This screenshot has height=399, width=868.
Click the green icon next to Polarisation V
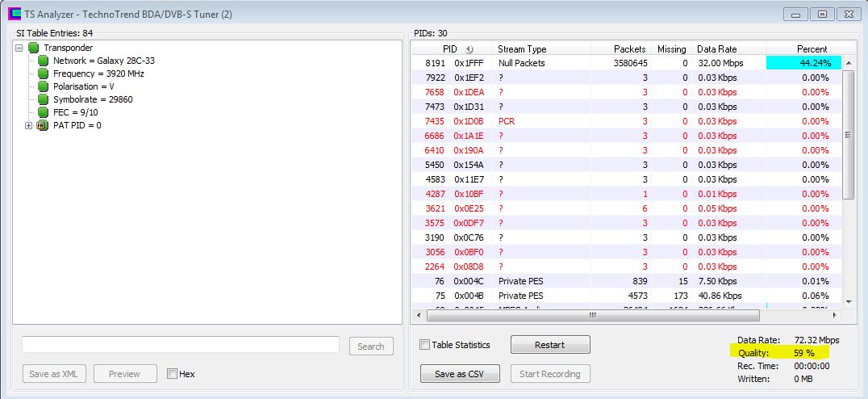(x=43, y=86)
